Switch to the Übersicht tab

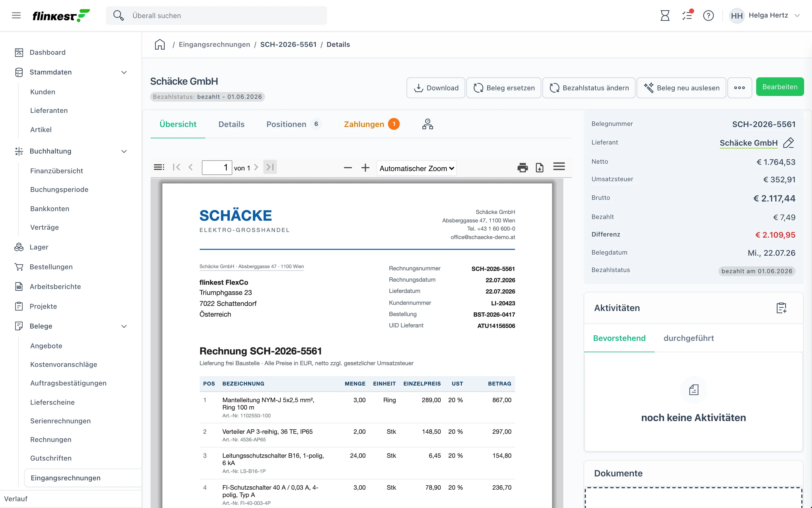(178, 124)
